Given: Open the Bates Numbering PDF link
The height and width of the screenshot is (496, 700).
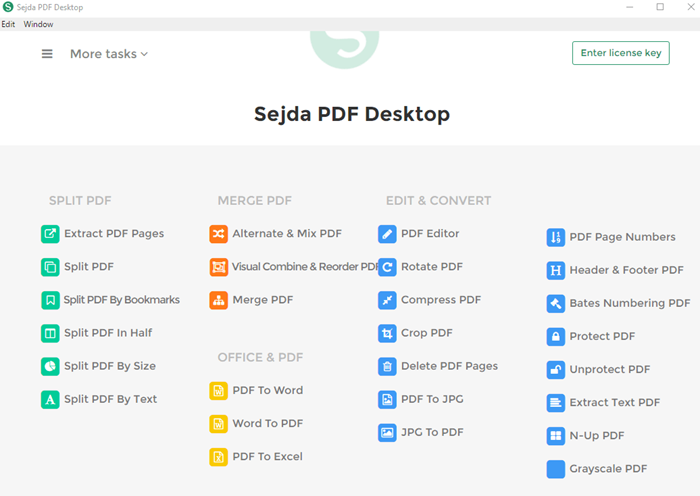Looking at the screenshot, I should click(x=629, y=303).
